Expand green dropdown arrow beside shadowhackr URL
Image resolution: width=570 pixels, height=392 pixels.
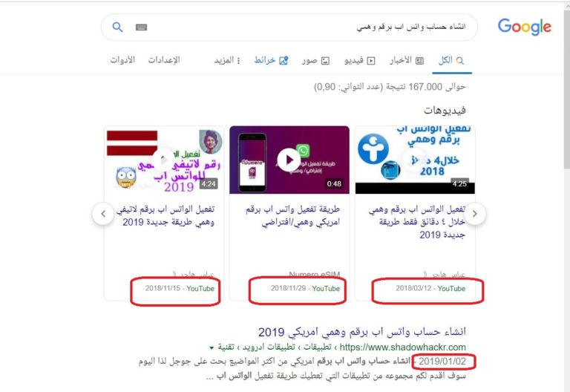pos(212,348)
